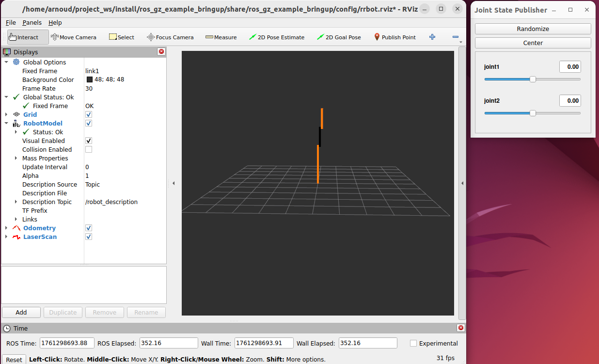The height and width of the screenshot is (364, 599).
Task: Click the joint1 slider handle
Action: point(533,79)
